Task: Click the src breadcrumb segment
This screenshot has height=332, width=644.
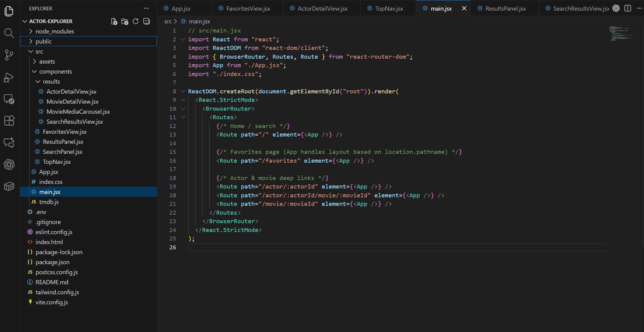Action: 168,21
